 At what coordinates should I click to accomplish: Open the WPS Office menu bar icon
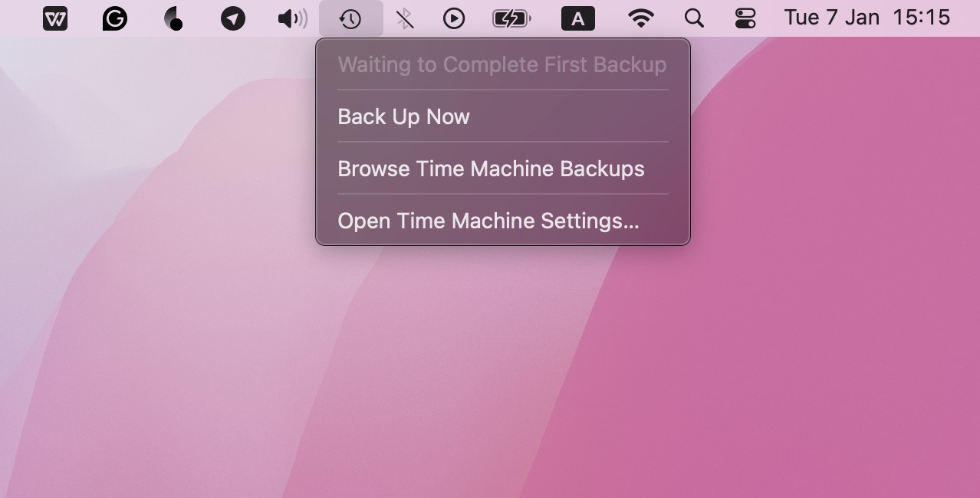55,18
